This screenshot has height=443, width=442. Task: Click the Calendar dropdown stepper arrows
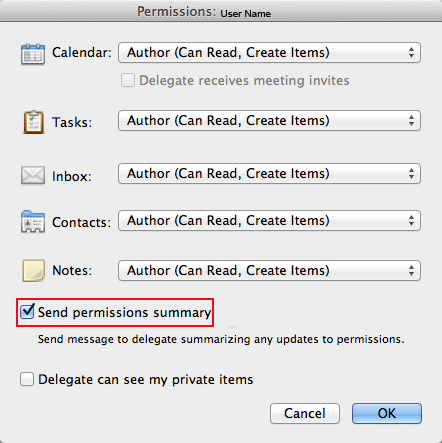411,53
